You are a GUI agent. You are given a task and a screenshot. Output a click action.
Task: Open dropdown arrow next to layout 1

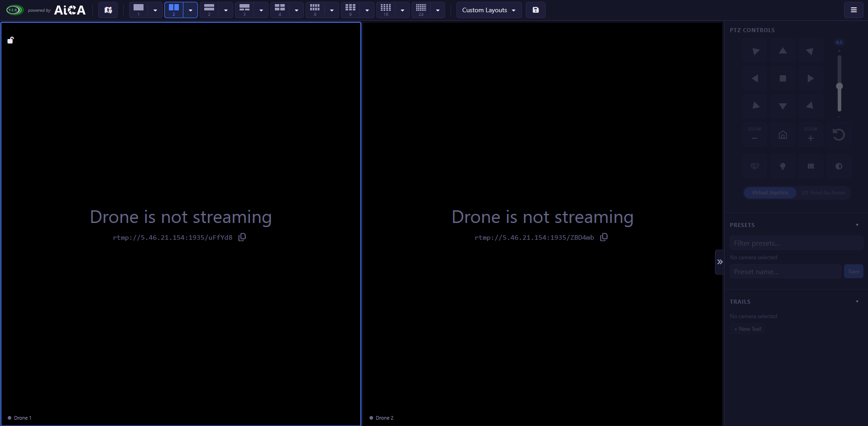click(155, 10)
